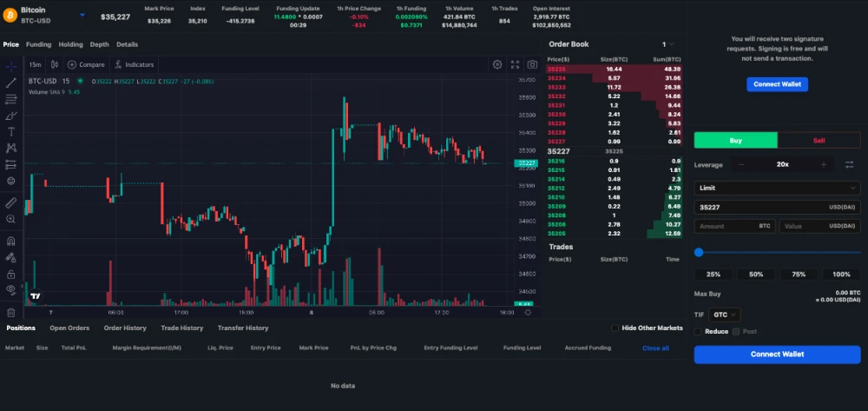This screenshot has height=411, width=868.
Task: Open the prediction and measurement tools
Action: [10, 164]
